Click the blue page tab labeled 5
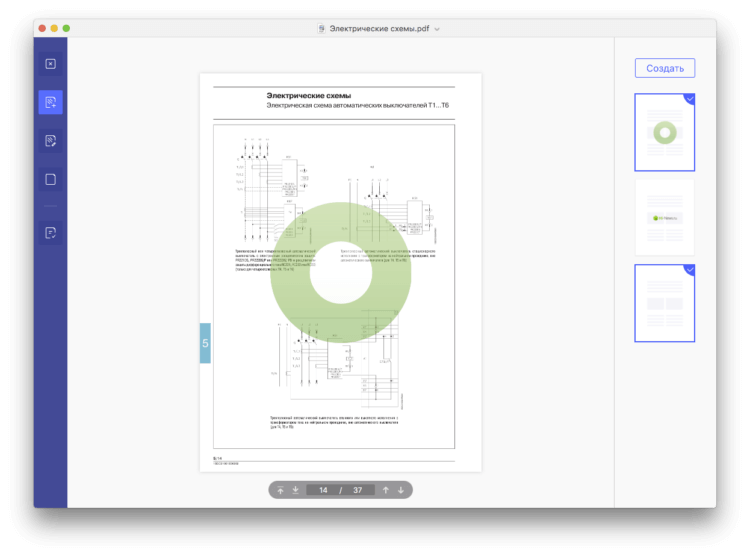Viewport: 750px width, 556px height. (x=205, y=343)
